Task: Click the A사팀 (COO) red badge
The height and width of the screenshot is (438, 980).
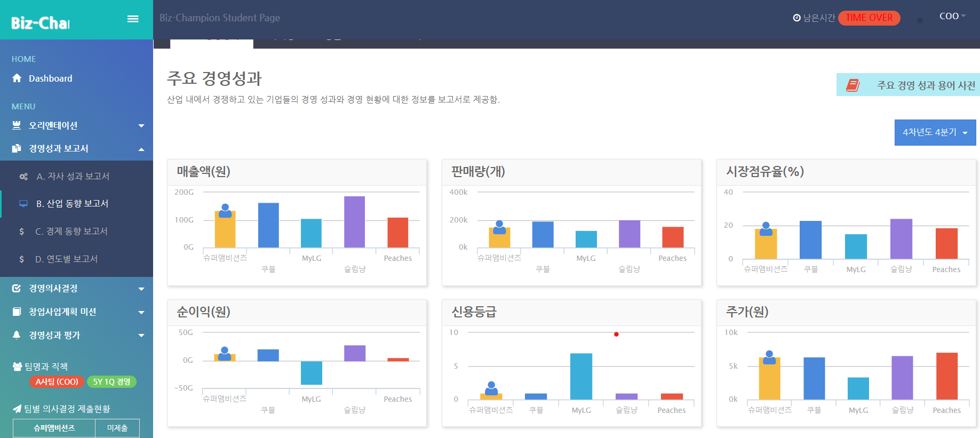Action: tap(57, 382)
